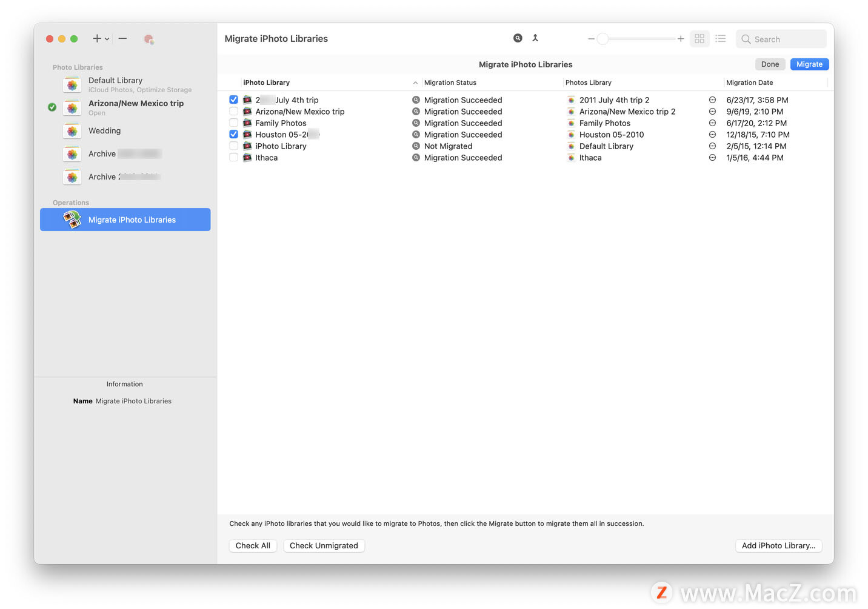The width and height of the screenshot is (868, 609).
Task: Click the magnifier reveal icon in title toolbar
Action: tap(518, 38)
